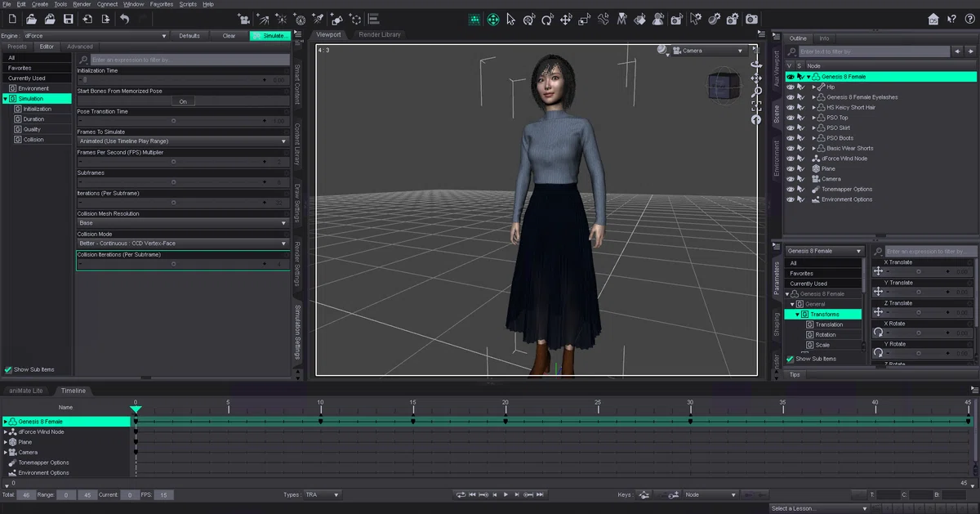Toggle the eye icon for PSO Skirt
Viewport: 980px width, 514px height.
tap(790, 127)
